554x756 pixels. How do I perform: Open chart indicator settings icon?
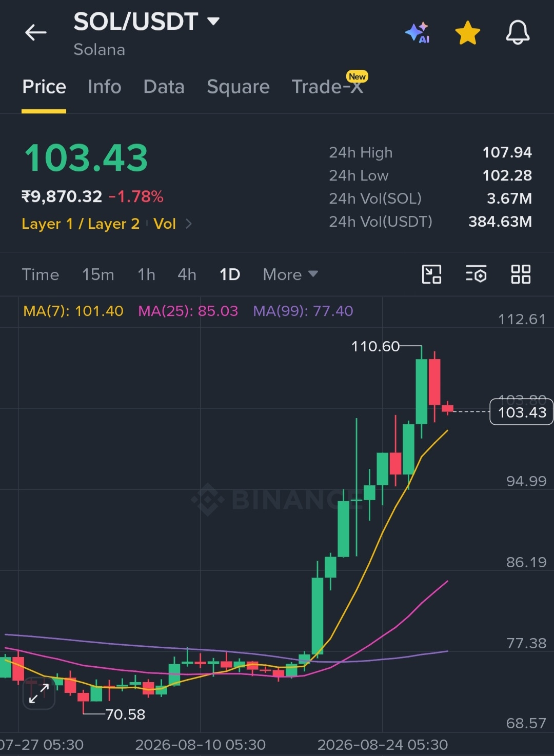pyautogui.click(x=476, y=274)
